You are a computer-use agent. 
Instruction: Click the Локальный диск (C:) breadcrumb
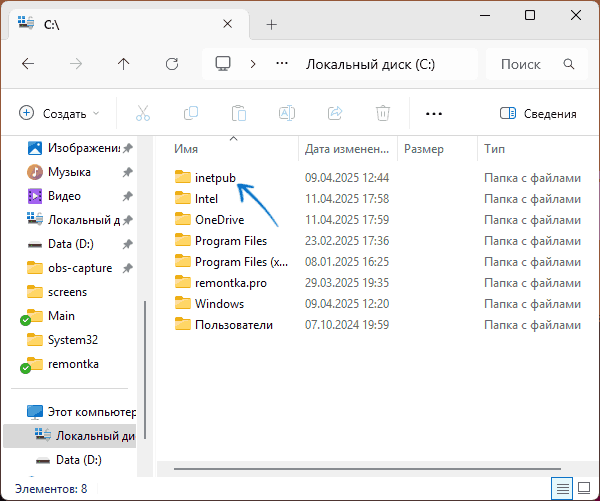coord(370,64)
